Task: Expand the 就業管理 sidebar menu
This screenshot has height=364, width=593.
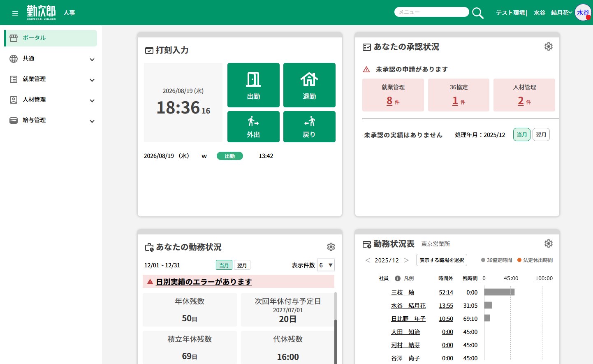Action: [52, 79]
